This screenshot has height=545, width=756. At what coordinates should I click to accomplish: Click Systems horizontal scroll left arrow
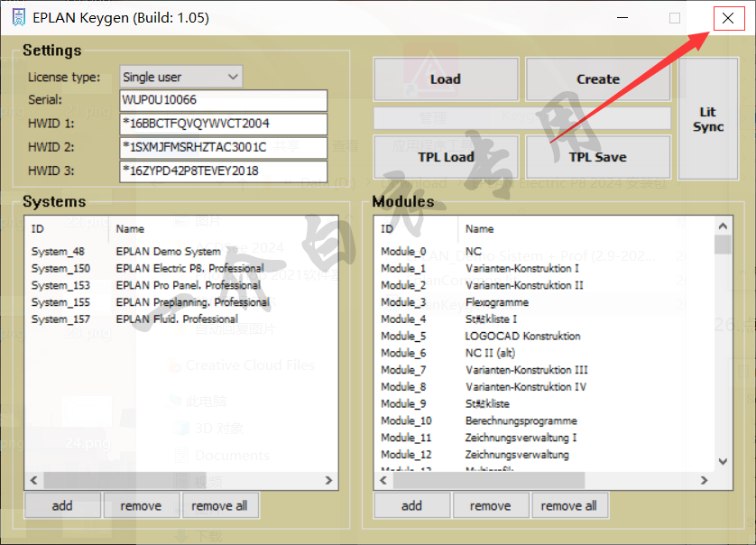click(33, 480)
